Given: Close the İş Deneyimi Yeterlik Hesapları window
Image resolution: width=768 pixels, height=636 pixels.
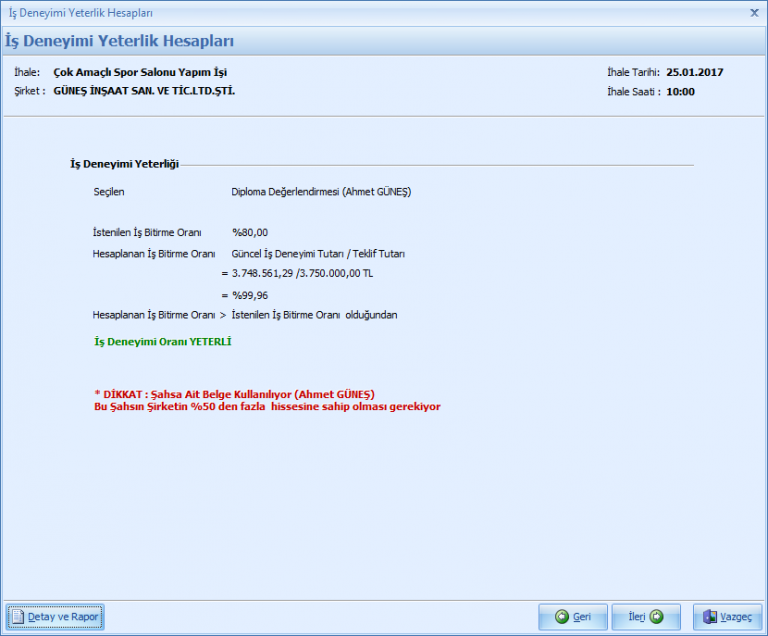Looking at the screenshot, I should [x=754, y=13].
